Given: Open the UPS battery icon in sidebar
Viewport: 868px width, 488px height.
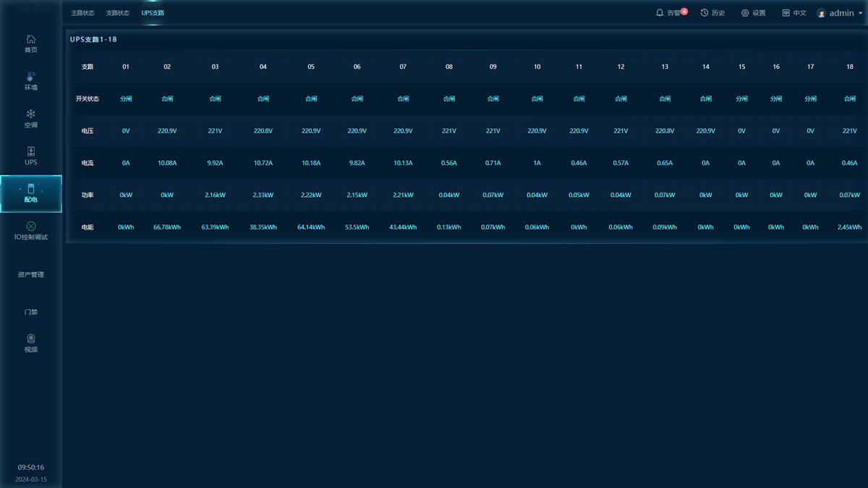Looking at the screenshot, I should coord(30,151).
